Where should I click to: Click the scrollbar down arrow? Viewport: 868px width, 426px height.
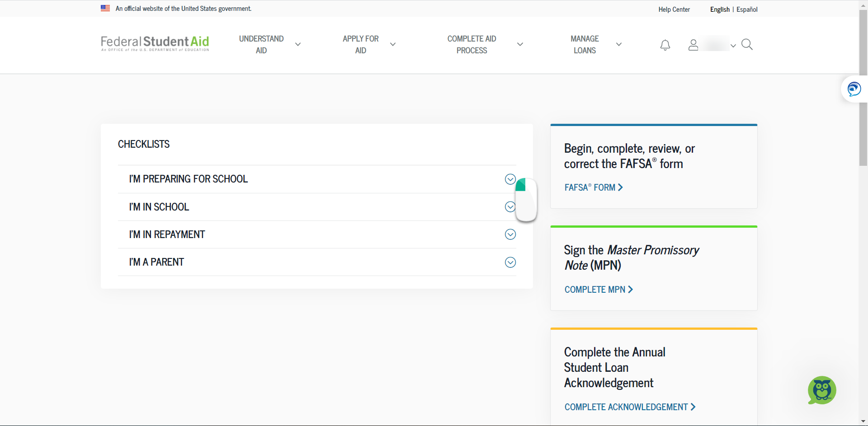[863, 421]
